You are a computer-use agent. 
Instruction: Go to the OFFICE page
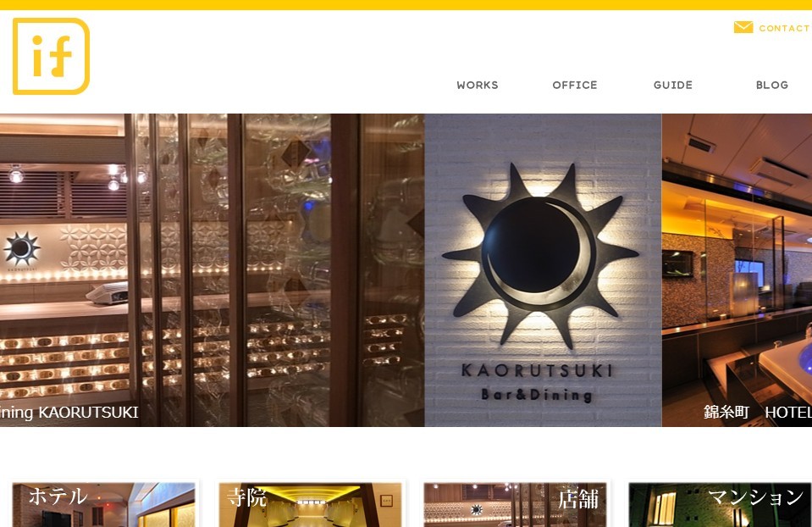pyautogui.click(x=575, y=85)
